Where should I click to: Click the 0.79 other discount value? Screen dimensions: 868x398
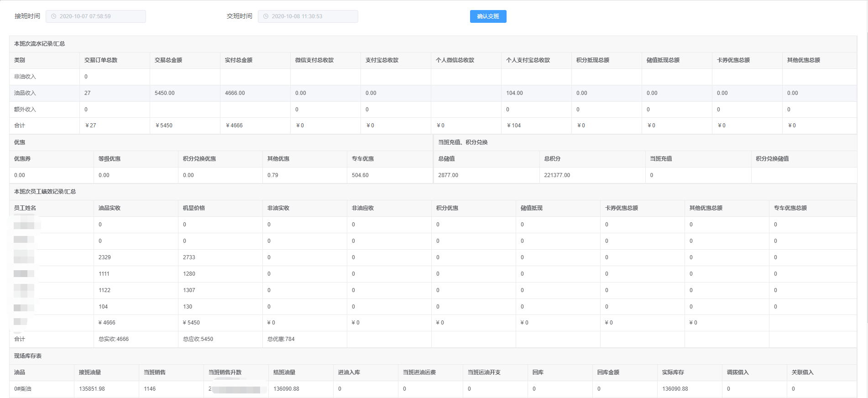273,175
